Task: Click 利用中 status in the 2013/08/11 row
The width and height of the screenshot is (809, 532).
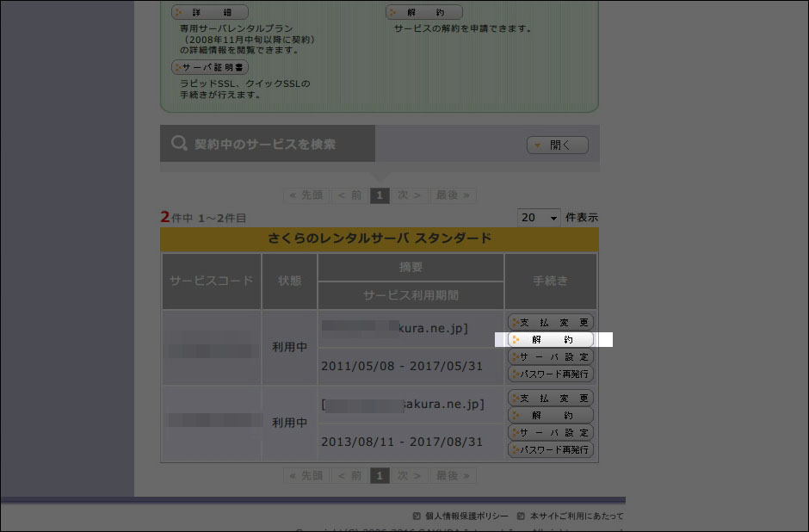Action: coord(289,423)
